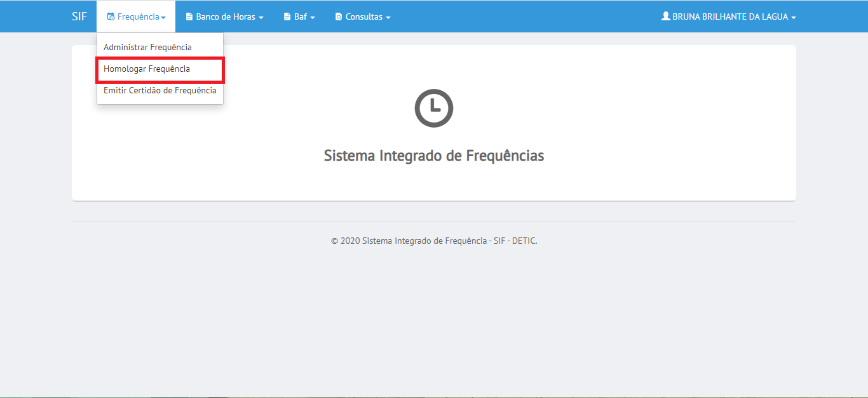Open the Banco de Horas menu

click(x=224, y=17)
